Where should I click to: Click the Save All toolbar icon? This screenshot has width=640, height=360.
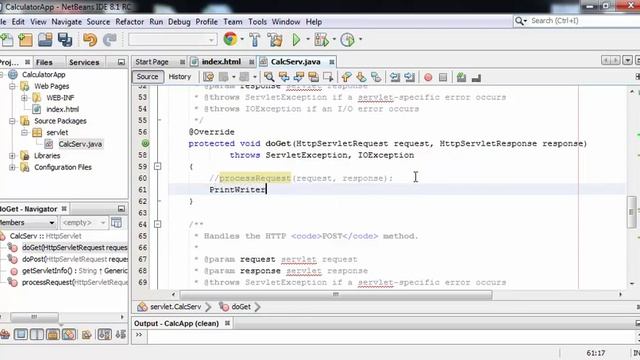pos(65,40)
